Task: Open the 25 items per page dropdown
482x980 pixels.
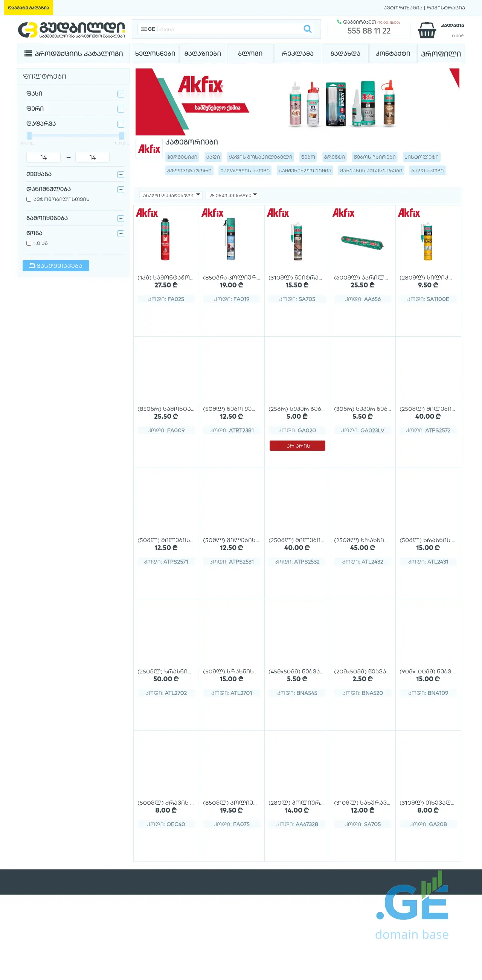Action: [232, 195]
